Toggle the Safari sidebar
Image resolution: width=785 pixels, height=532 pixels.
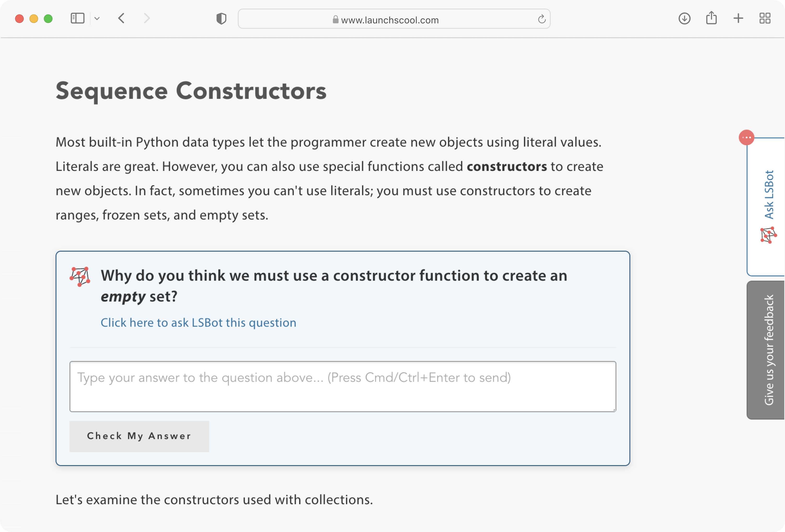click(77, 19)
